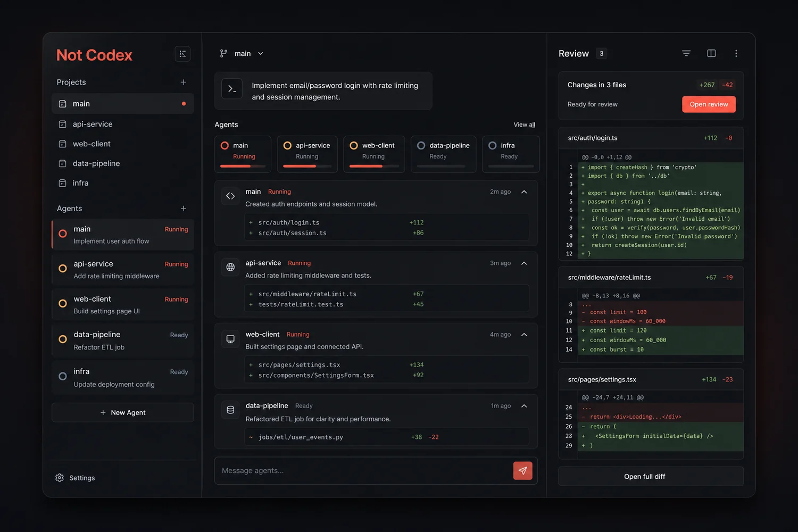Select the main agent implementing user auth flow
Image resolution: width=798 pixels, height=532 pixels.
[x=123, y=235]
